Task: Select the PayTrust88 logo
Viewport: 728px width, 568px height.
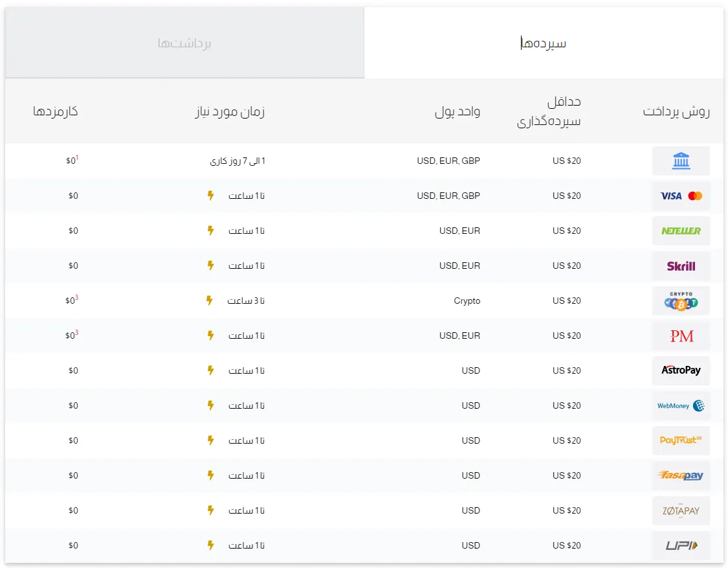Action: [x=681, y=440]
